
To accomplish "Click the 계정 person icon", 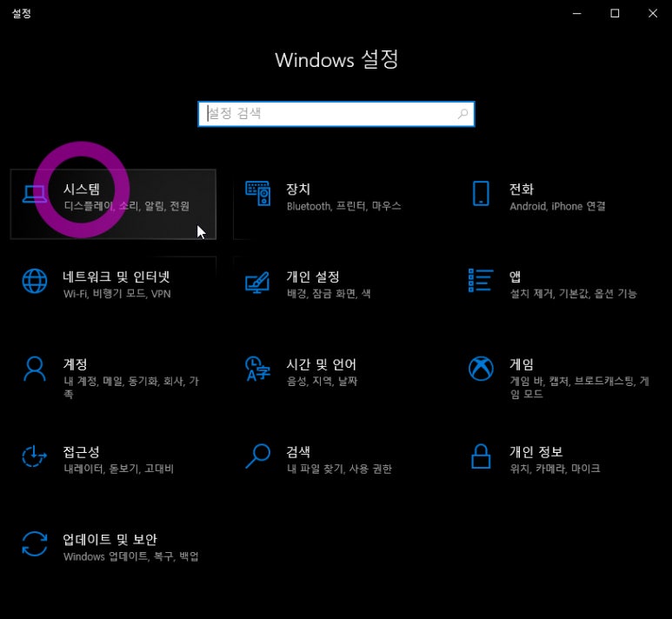I will pos(35,369).
